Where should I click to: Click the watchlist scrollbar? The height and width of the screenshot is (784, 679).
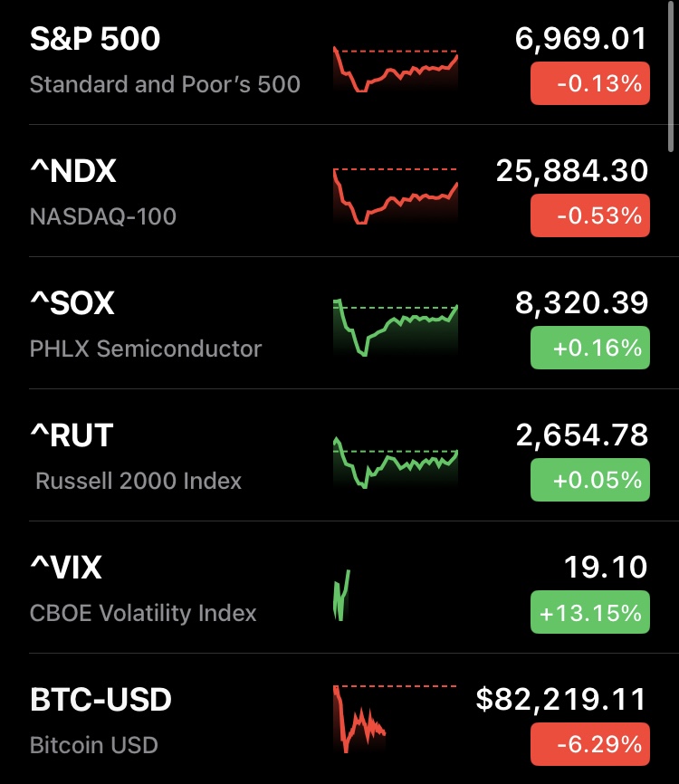671,77
